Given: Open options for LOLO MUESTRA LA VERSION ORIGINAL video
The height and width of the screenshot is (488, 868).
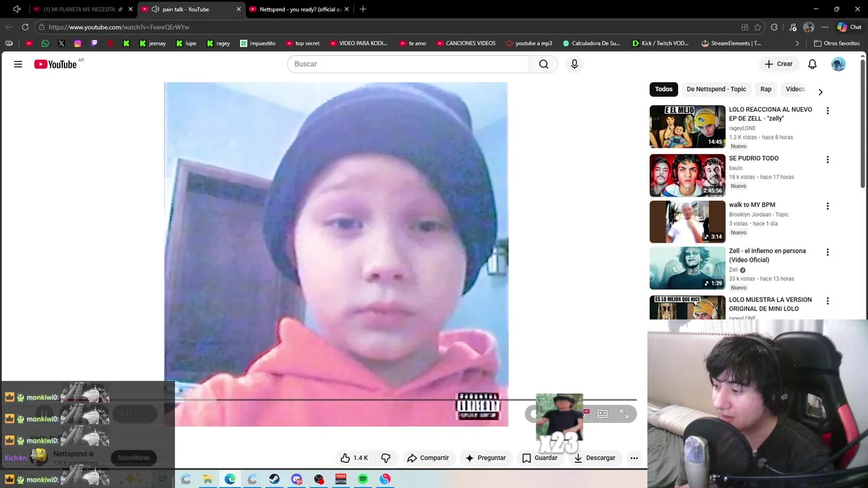Looking at the screenshot, I should click(x=827, y=301).
